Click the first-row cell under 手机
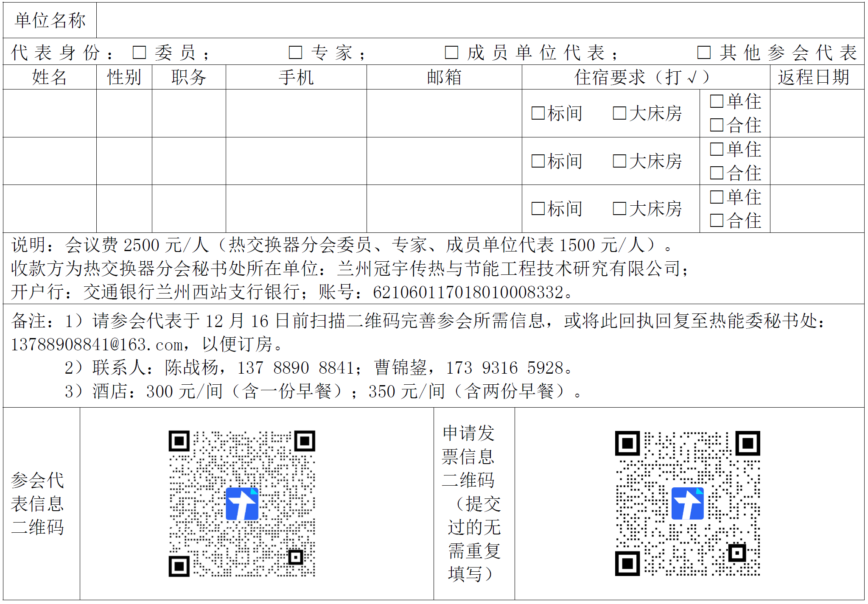This screenshot has width=868, height=604. 296,113
